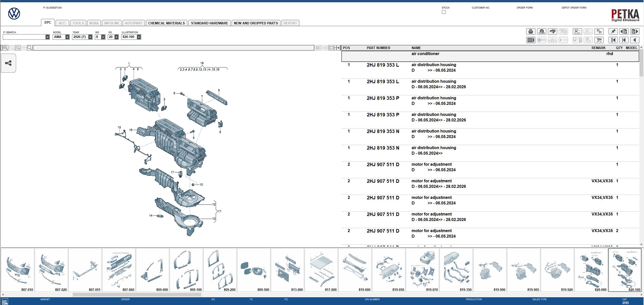Share the illustration

[8, 63]
